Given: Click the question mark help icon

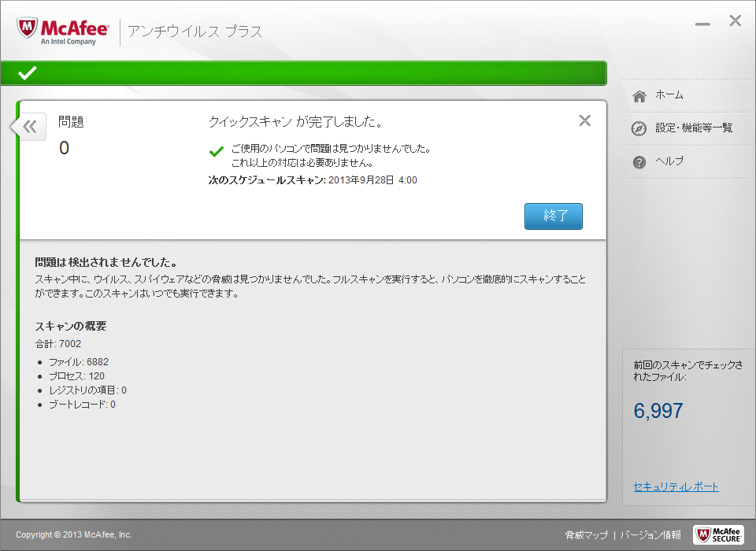Looking at the screenshot, I should [639, 162].
